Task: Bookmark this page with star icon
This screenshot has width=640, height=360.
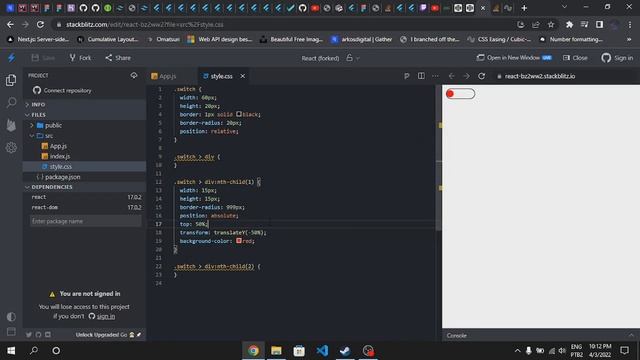Action: tap(551, 24)
